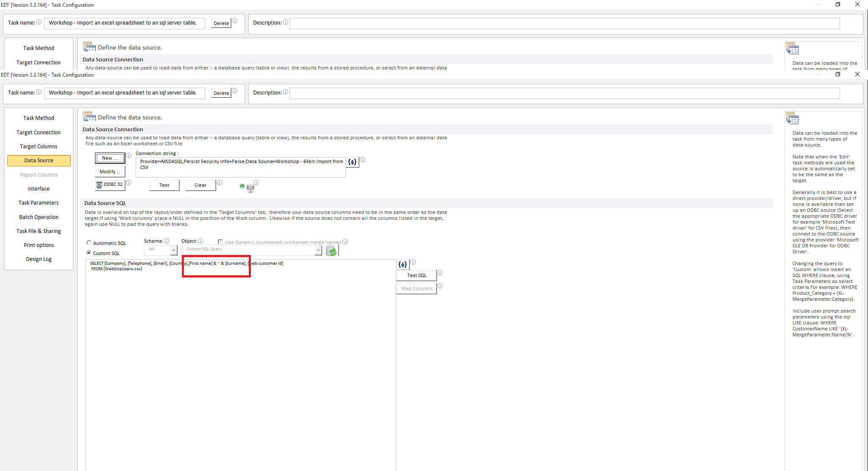Image resolution: width=868 pixels, height=471 pixels.
Task: Switch to the Task Parameters tab
Action: (x=39, y=203)
